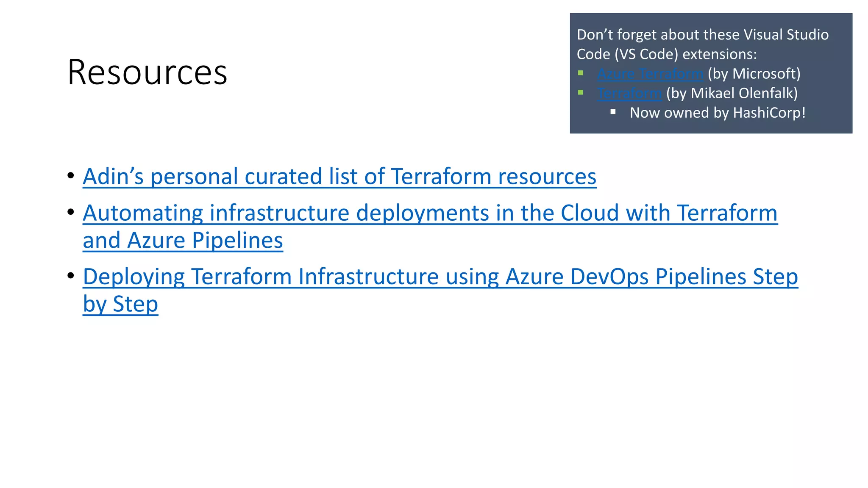Select the Resources slide title
Viewport: 868px width, 488px height.
click(x=147, y=72)
